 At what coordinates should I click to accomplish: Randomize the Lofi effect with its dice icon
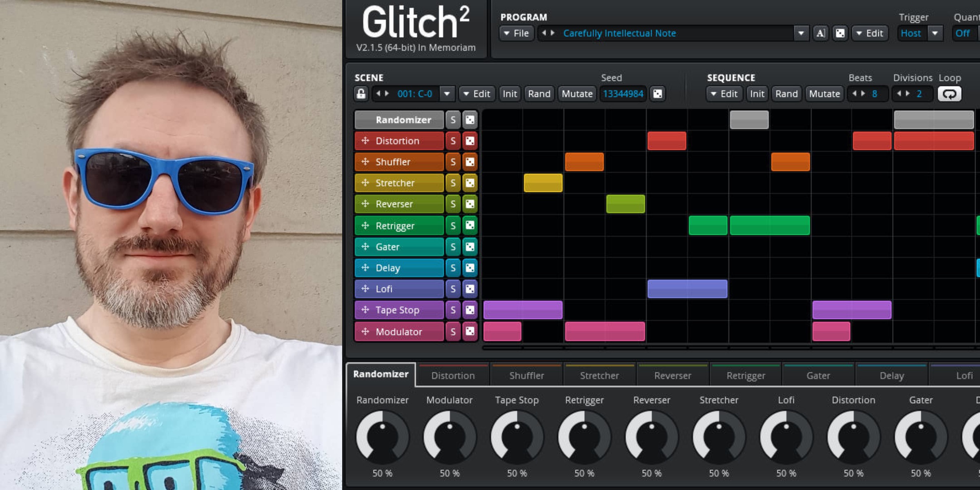[x=470, y=289]
